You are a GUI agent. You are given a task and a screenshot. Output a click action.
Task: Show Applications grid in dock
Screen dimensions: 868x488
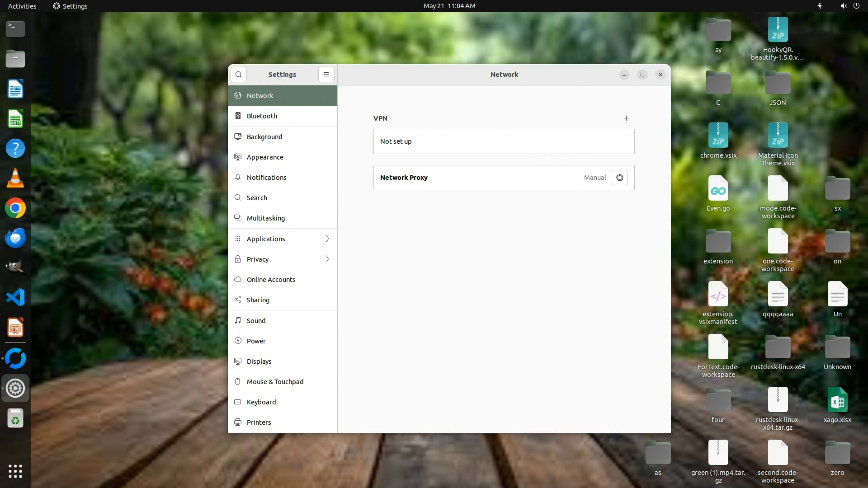tap(15, 471)
